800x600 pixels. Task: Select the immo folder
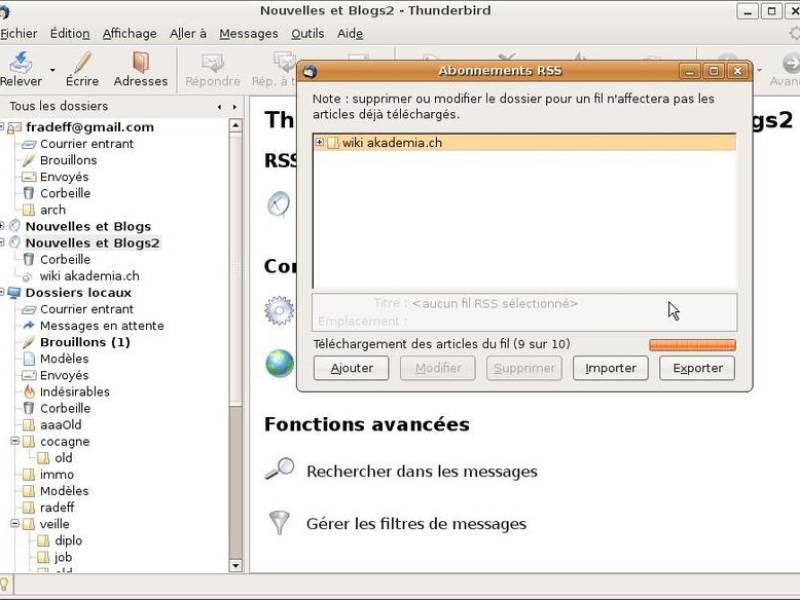click(57, 474)
